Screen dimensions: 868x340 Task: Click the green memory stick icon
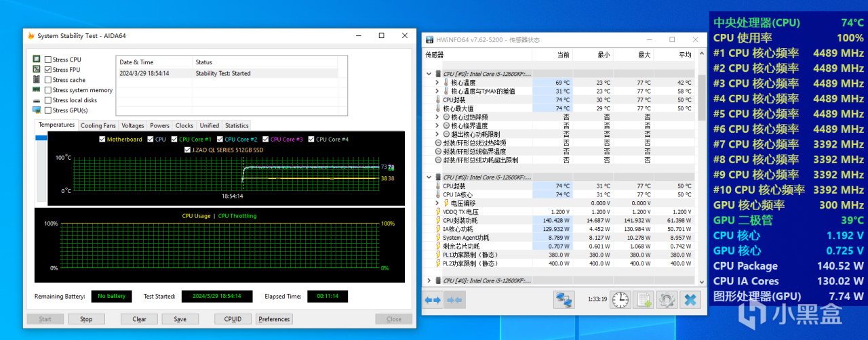pyautogui.click(x=37, y=90)
